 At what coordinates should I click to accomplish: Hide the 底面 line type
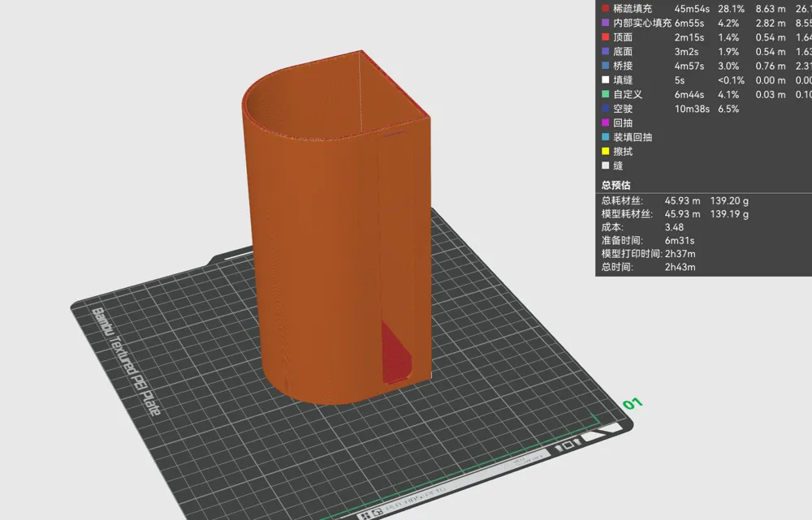coord(606,51)
